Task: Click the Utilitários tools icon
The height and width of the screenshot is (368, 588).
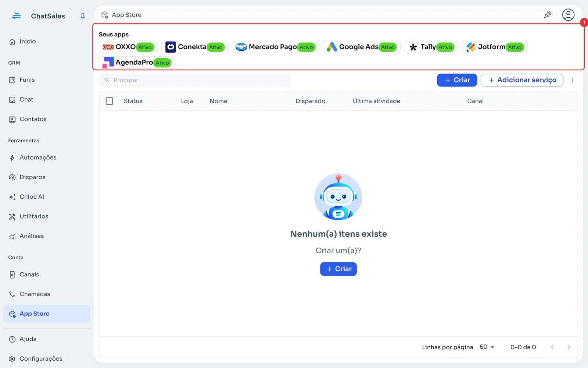Action: coord(12,216)
